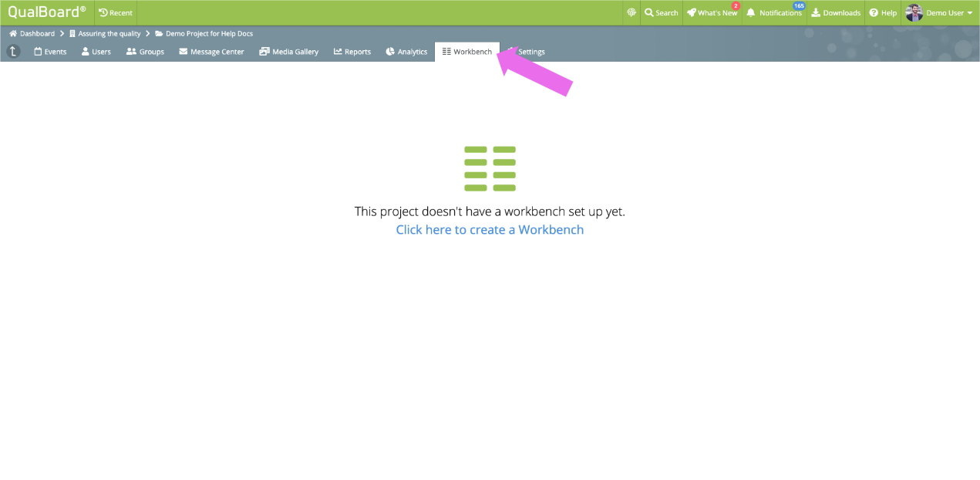This screenshot has height=480, width=980.
Task: Open the Media Gallery tab
Action: 289,52
